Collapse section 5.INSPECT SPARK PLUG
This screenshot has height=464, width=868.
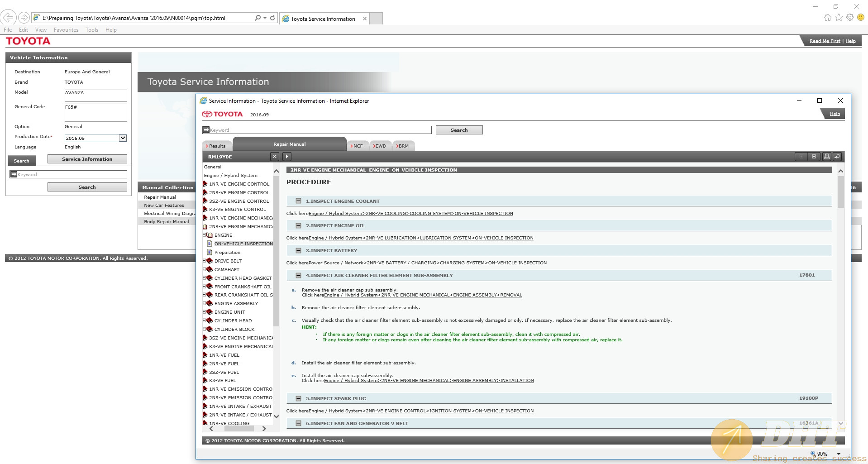(x=298, y=398)
